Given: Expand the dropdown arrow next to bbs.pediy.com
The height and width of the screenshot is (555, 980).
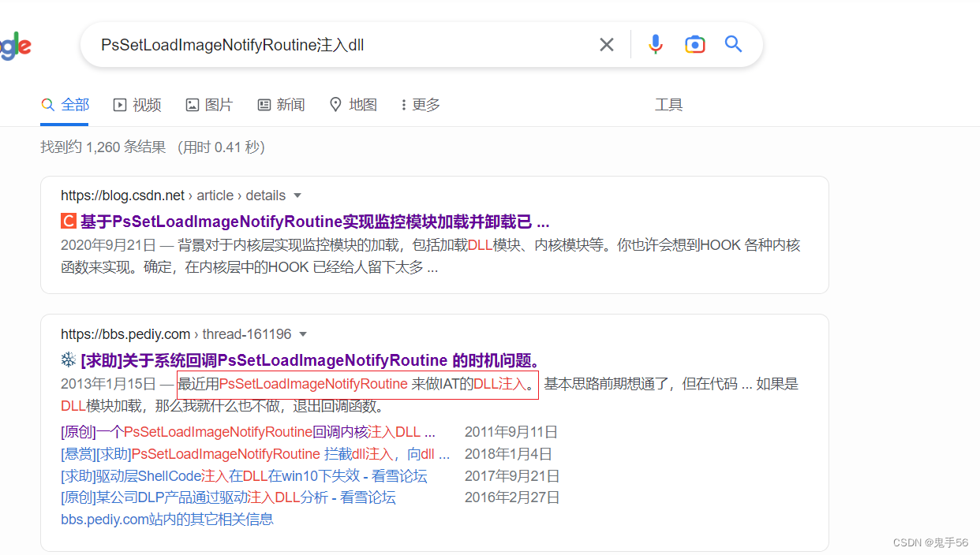Looking at the screenshot, I should click(x=304, y=333).
